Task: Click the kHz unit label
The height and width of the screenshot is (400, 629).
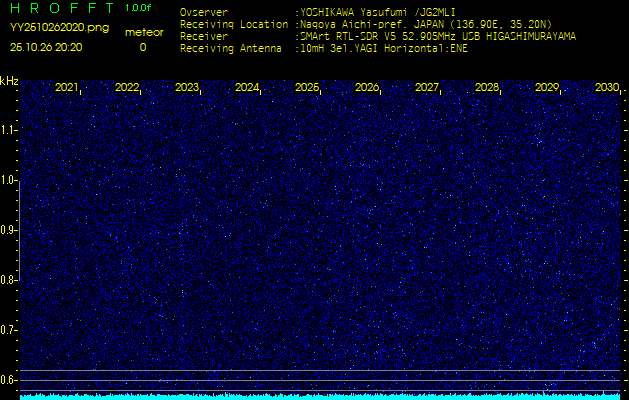Action: click(x=9, y=81)
